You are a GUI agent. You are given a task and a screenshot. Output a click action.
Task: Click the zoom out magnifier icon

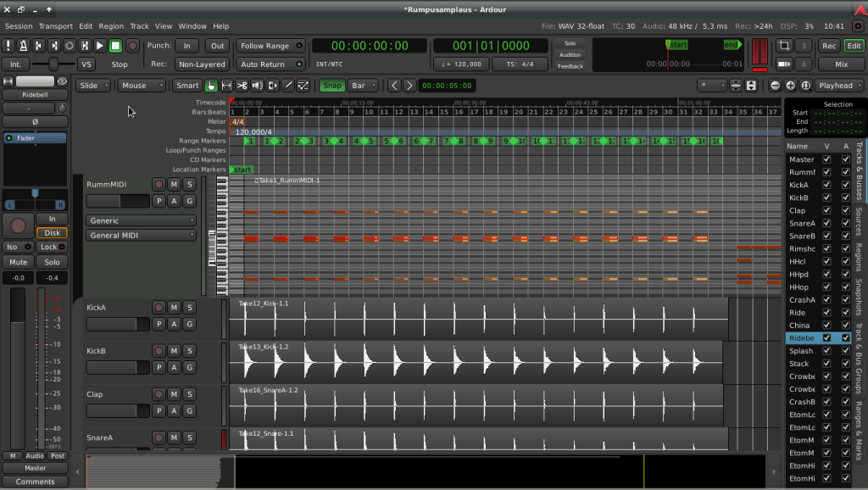[x=775, y=86]
